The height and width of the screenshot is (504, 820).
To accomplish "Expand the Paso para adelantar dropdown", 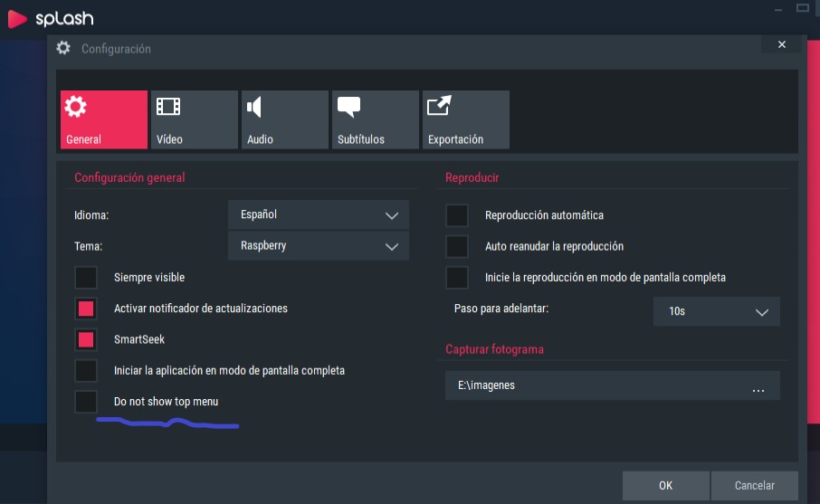I will (x=716, y=311).
